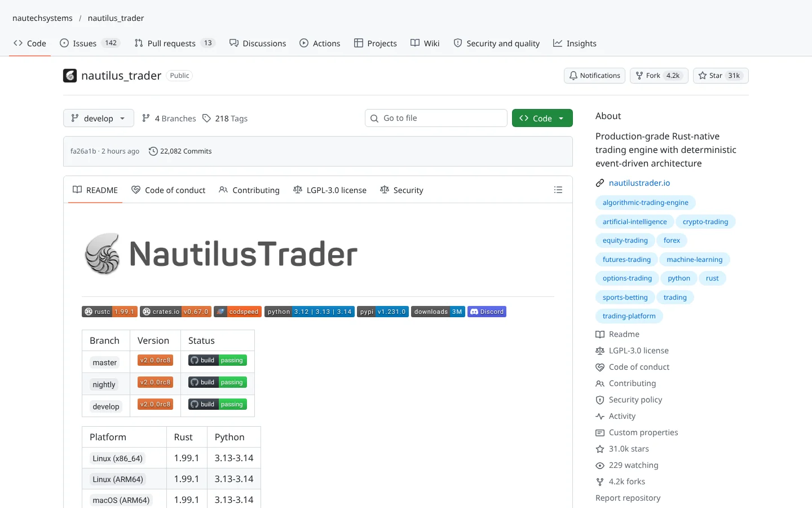The width and height of the screenshot is (812, 508).
Task: Click the develop branch build passing badge
Action: coord(218,404)
